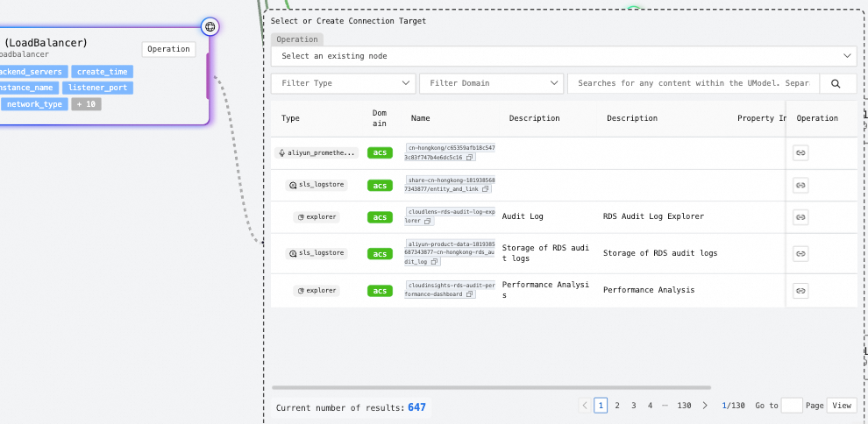
Task: Click the network_type property tag
Action: 34,104
